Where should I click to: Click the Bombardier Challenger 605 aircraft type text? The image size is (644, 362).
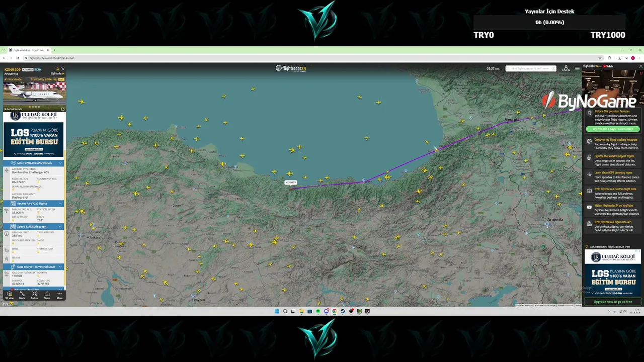coord(30,172)
